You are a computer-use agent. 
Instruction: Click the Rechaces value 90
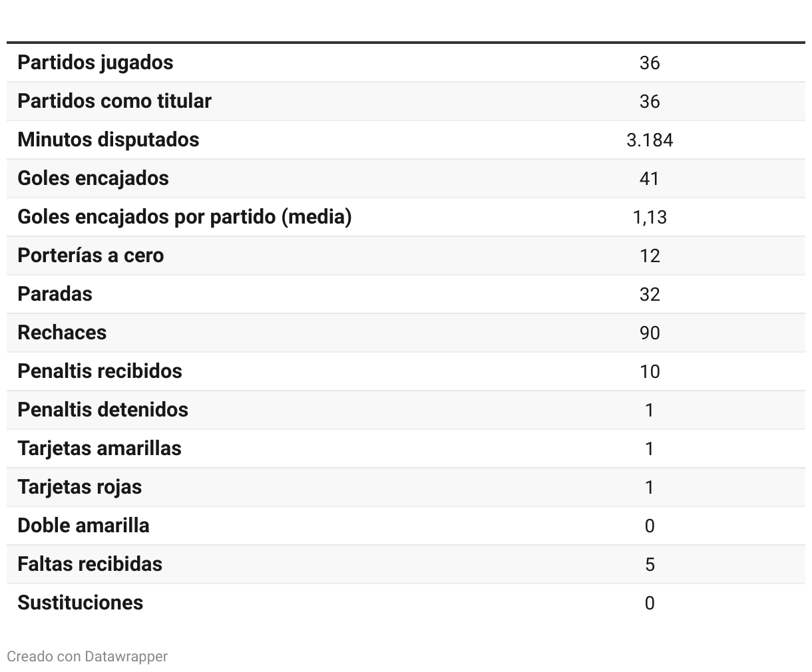[x=650, y=333]
